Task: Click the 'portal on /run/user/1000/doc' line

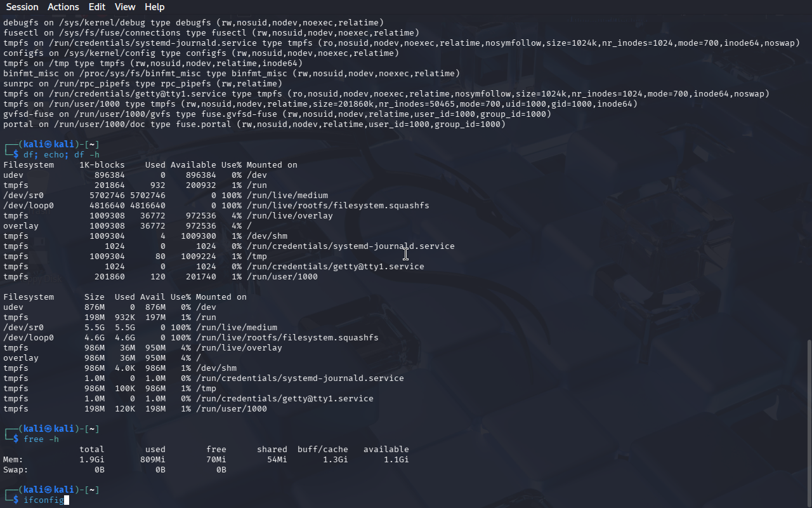Action: click(254, 124)
